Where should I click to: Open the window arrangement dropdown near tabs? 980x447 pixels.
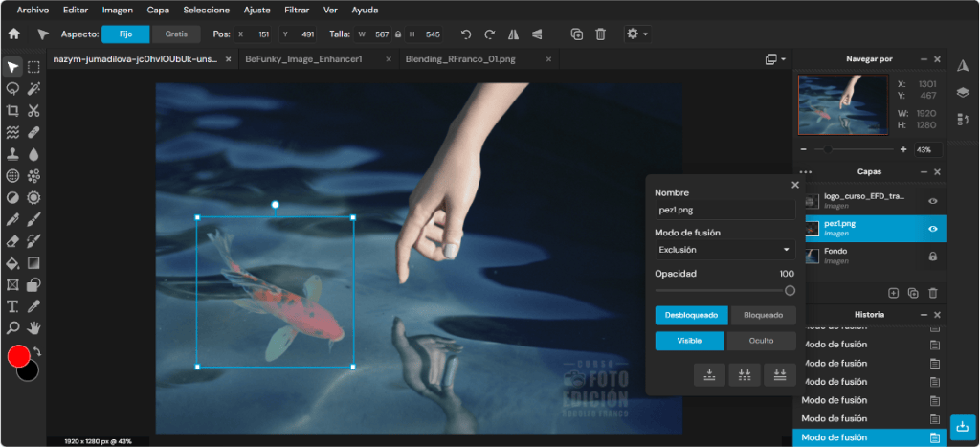[775, 59]
